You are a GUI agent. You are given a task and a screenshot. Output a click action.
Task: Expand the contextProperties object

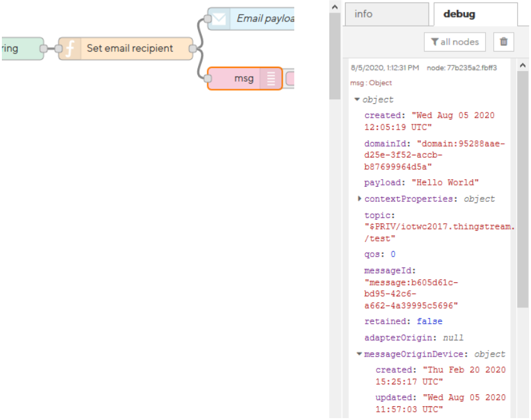coord(359,199)
